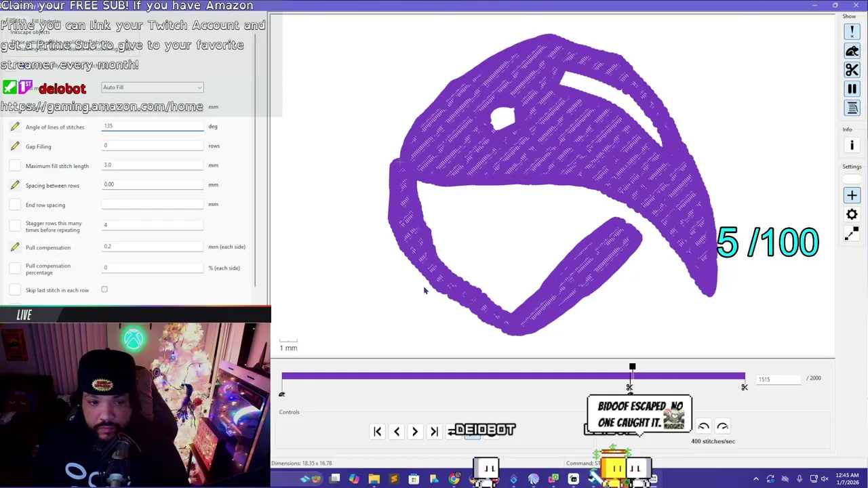Check the Skip last stitch in each row checkbox
Viewport: 868px width, 488px height.
(104, 289)
